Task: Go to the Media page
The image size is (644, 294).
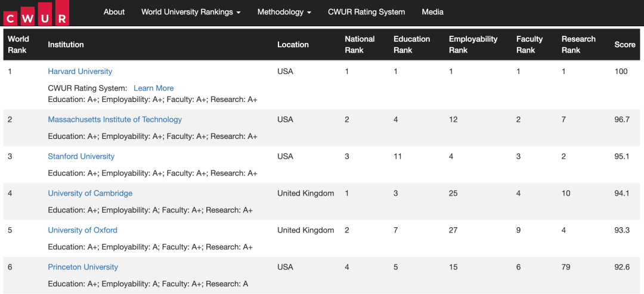Action: pyautogui.click(x=432, y=12)
